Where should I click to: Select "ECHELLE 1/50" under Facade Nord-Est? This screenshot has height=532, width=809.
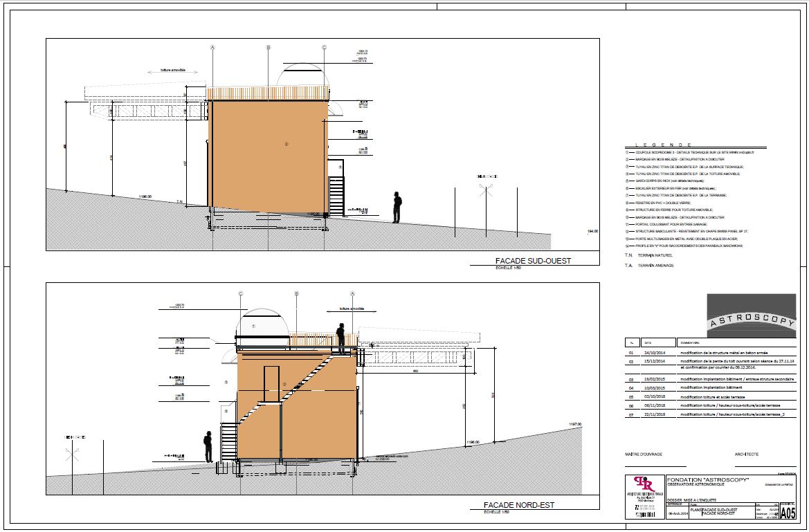tap(496, 512)
